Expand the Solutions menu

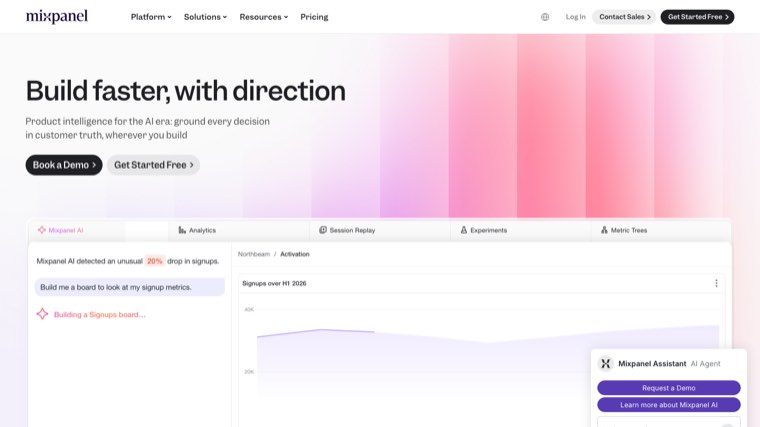click(x=205, y=17)
